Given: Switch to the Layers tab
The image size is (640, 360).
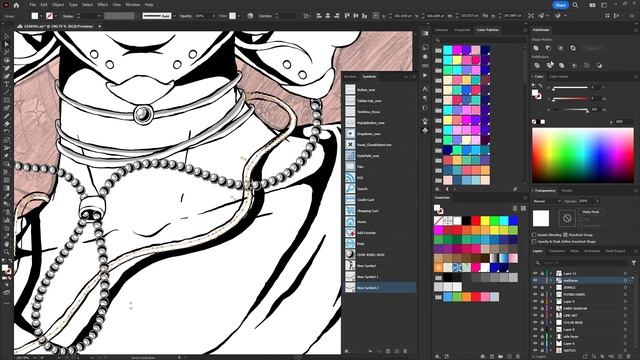Looking at the screenshot, I should pos(538,251).
